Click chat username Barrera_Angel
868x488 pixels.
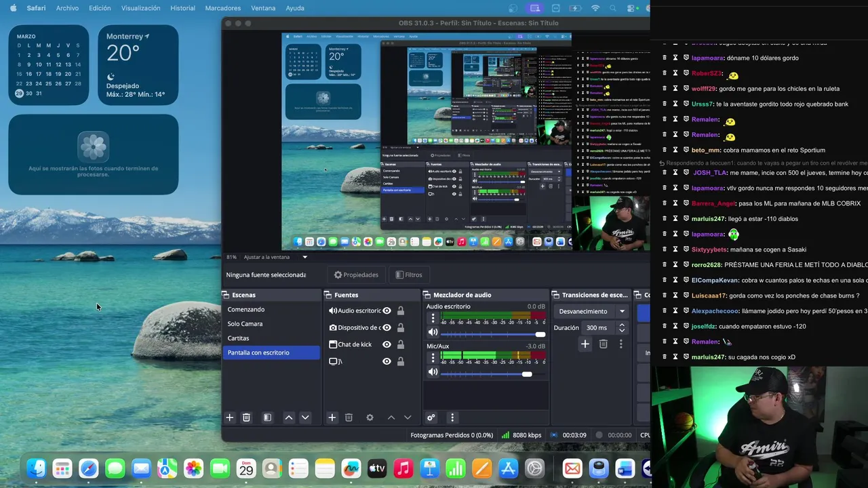(x=713, y=203)
